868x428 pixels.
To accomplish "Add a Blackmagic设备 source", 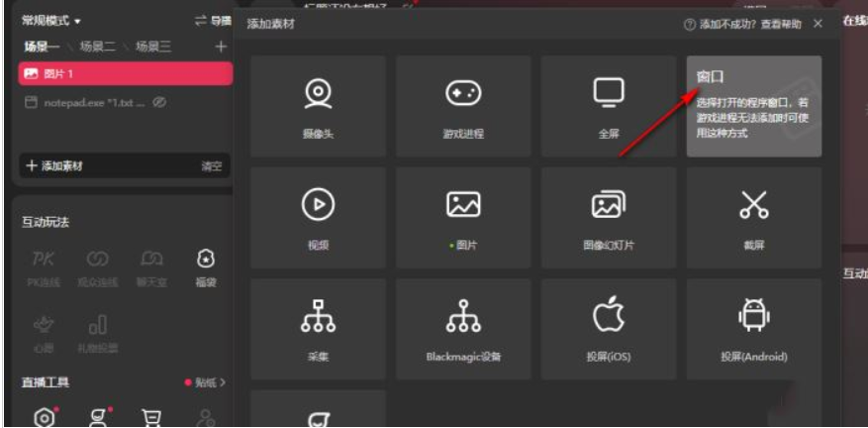I will tap(463, 329).
